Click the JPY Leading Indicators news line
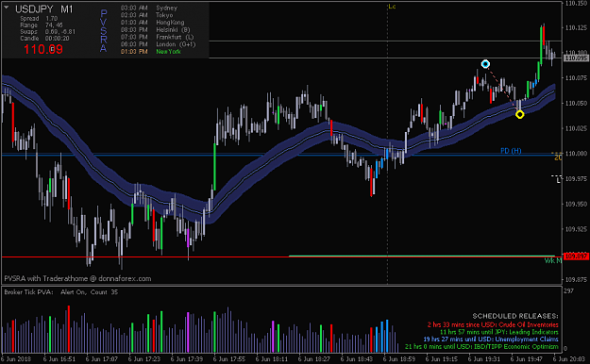 click(499, 332)
